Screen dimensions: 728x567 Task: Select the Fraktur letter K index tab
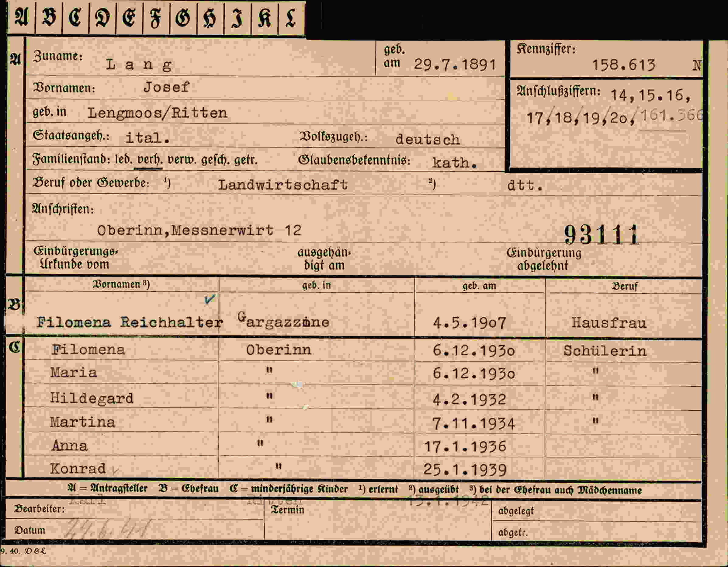click(264, 17)
